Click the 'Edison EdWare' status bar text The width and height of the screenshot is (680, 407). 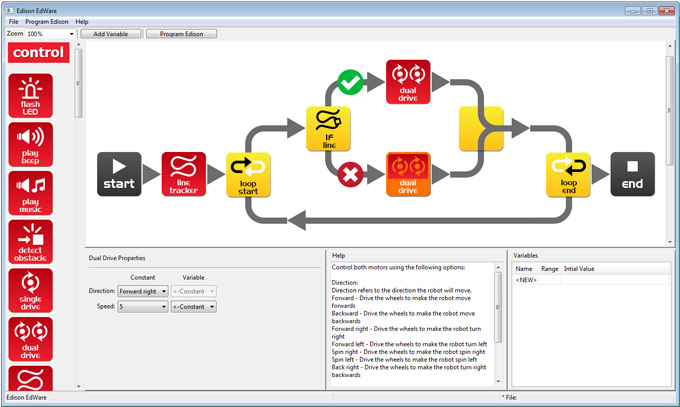(x=26, y=397)
